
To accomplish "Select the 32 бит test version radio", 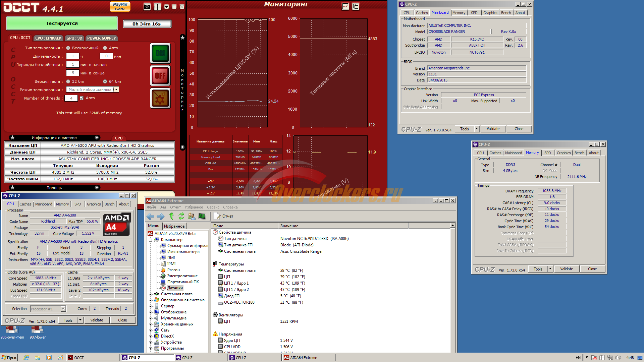I will [68, 81].
